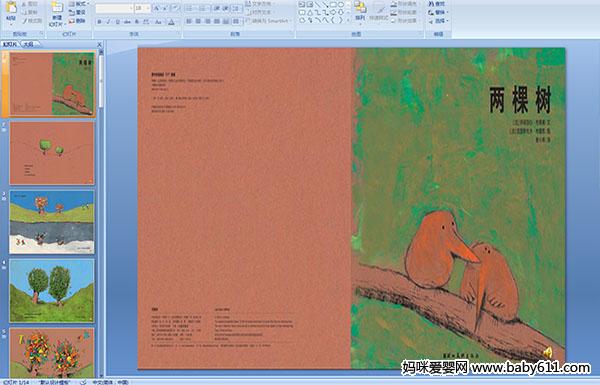Click the Find (查找) binoculars icon
600x385 pixels.
coord(431,4)
